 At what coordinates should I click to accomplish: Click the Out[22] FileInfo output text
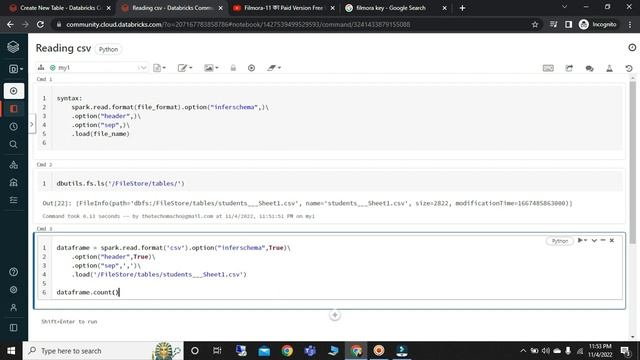tap(307, 203)
